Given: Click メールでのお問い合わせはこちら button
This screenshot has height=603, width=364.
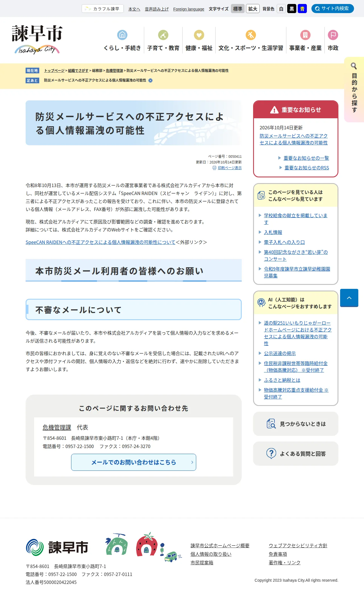Looking at the screenshot, I should click(x=134, y=462).
